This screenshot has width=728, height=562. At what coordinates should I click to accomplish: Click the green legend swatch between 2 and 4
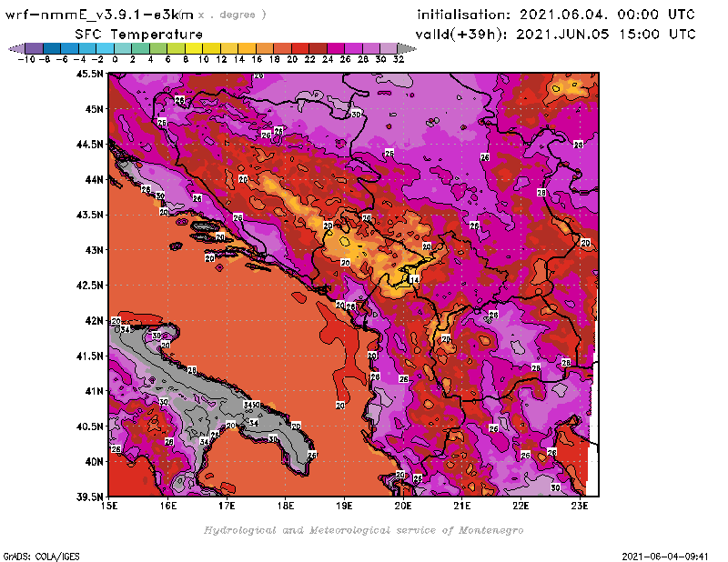pos(140,48)
